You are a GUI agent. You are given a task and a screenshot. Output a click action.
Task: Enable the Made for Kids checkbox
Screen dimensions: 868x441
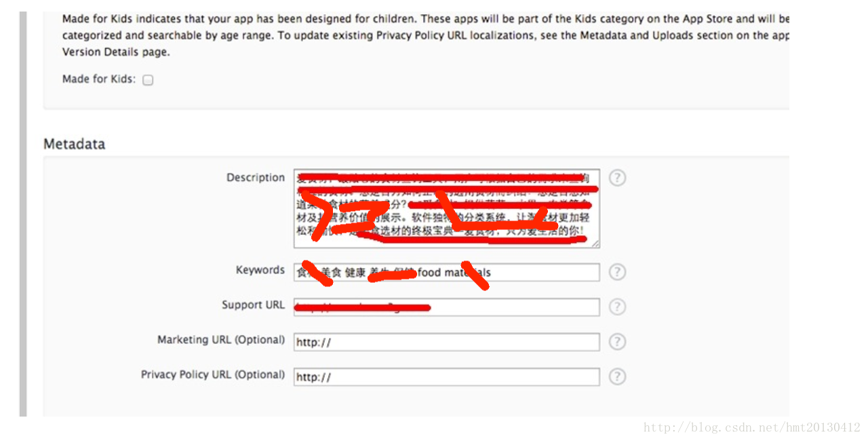point(148,80)
